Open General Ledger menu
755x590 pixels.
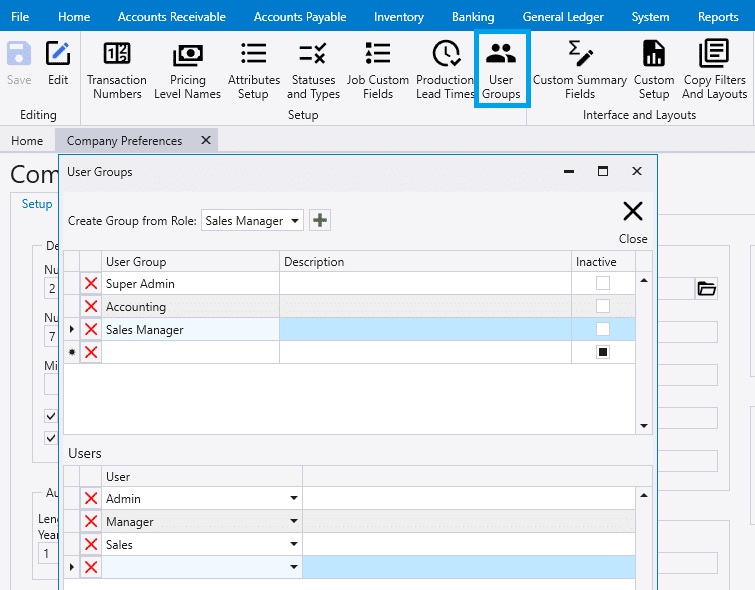[x=563, y=17]
